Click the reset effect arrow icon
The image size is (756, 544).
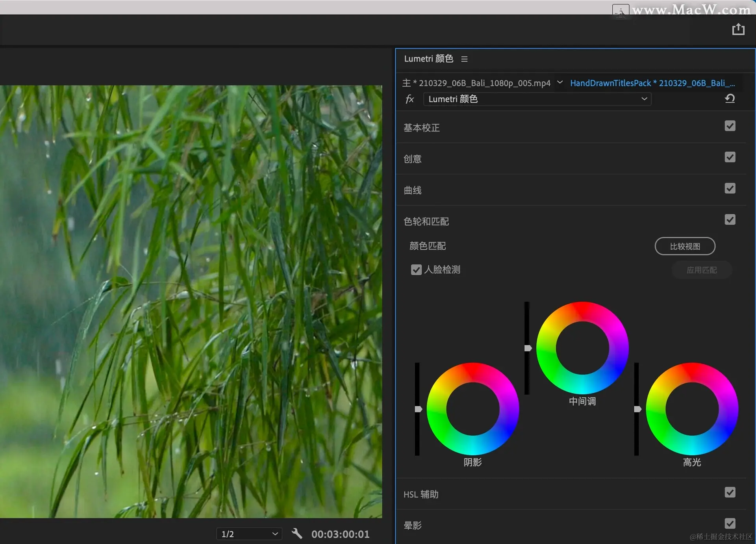tap(730, 98)
